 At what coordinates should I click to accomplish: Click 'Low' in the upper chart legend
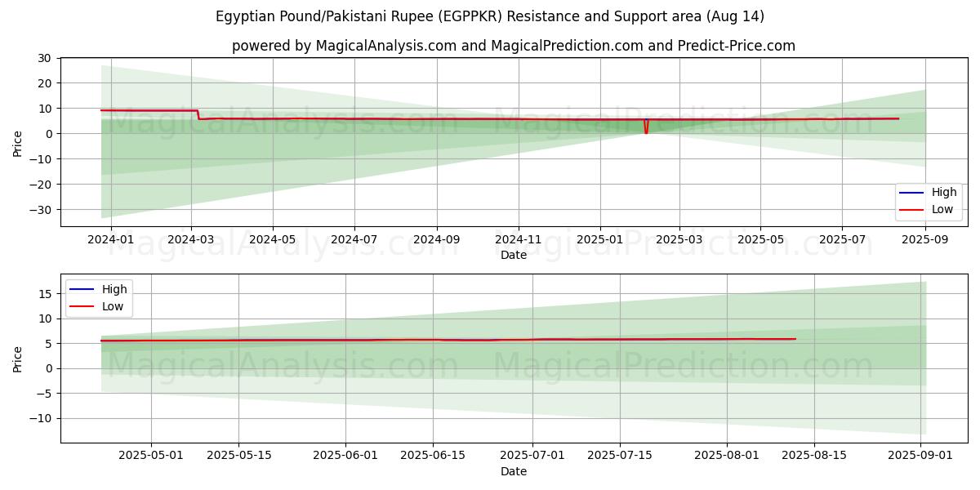coord(942,210)
